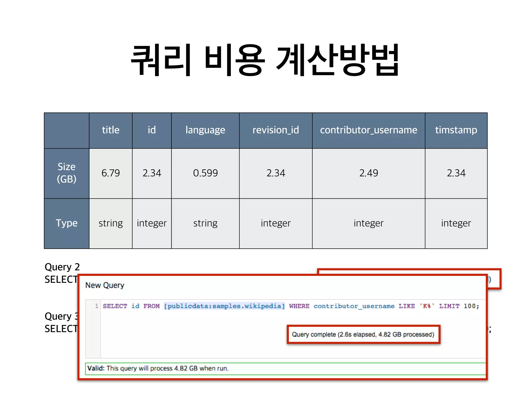Click the string type under title
Screen dimensions: 532x399
tap(111, 223)
